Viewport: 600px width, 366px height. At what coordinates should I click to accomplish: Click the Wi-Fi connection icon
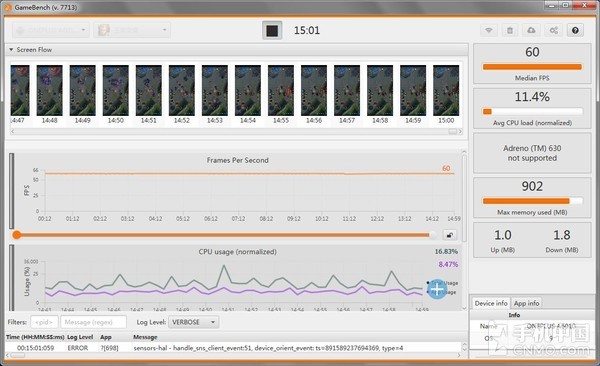(489, 30)
